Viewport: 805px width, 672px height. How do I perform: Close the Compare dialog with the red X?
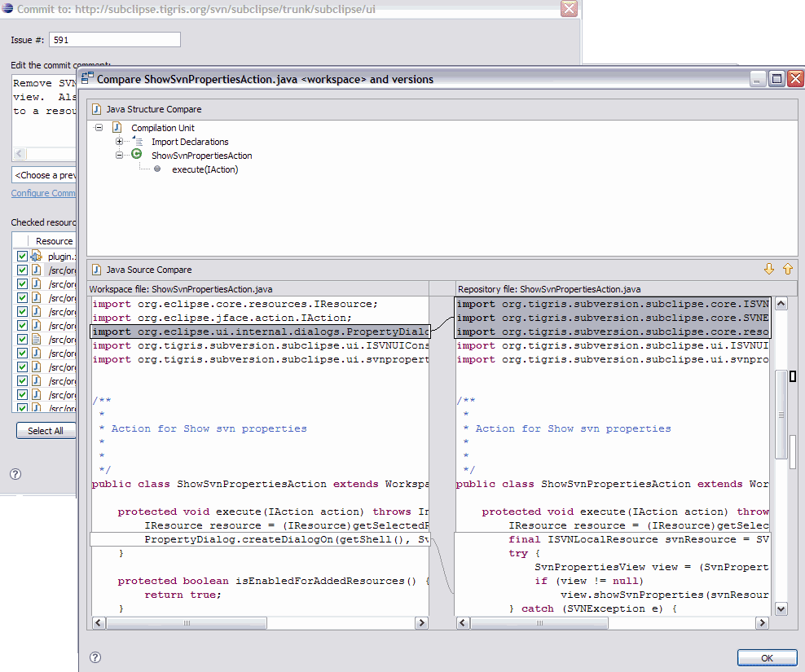[795, 78]
